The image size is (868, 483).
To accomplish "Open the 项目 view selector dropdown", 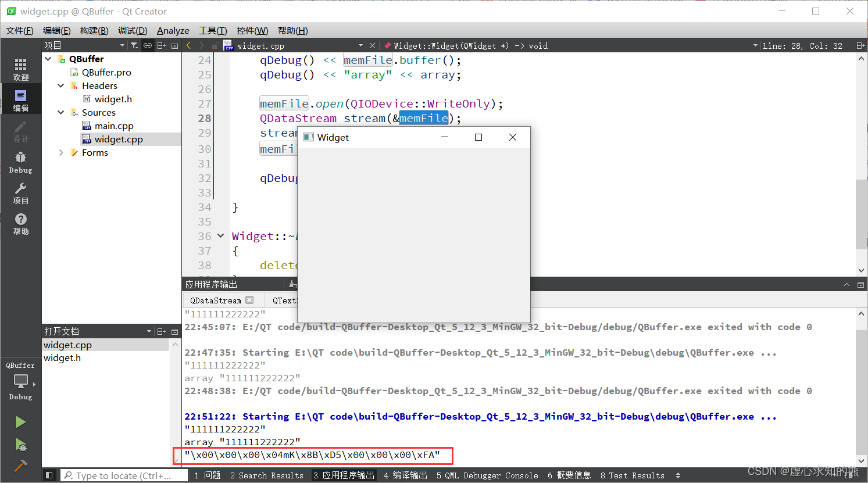I will tap(122, 45).
